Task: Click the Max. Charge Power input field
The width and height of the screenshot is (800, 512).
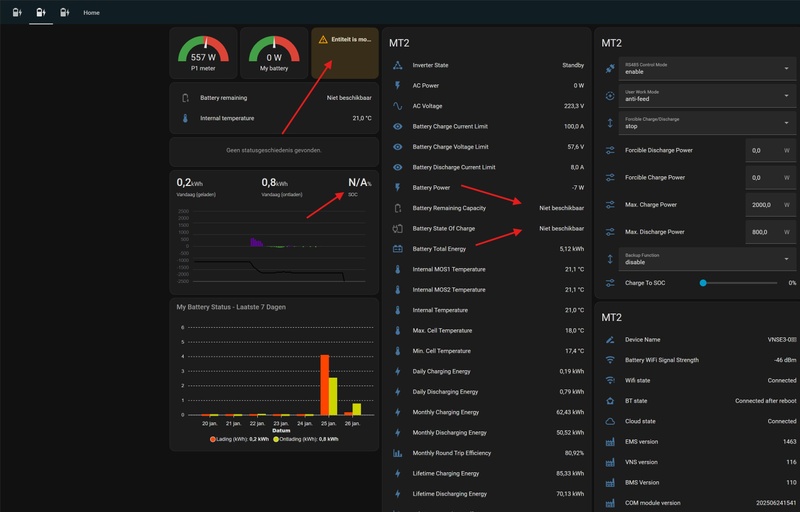Action: (770, 204)
